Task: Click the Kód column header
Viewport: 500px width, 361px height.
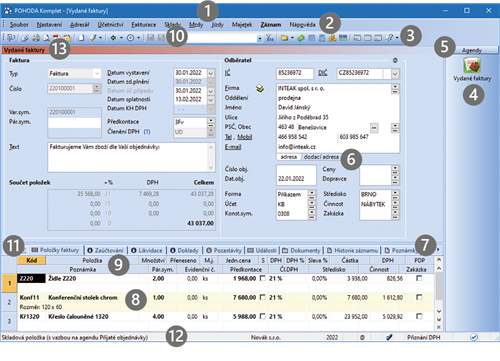Action: 31,260
